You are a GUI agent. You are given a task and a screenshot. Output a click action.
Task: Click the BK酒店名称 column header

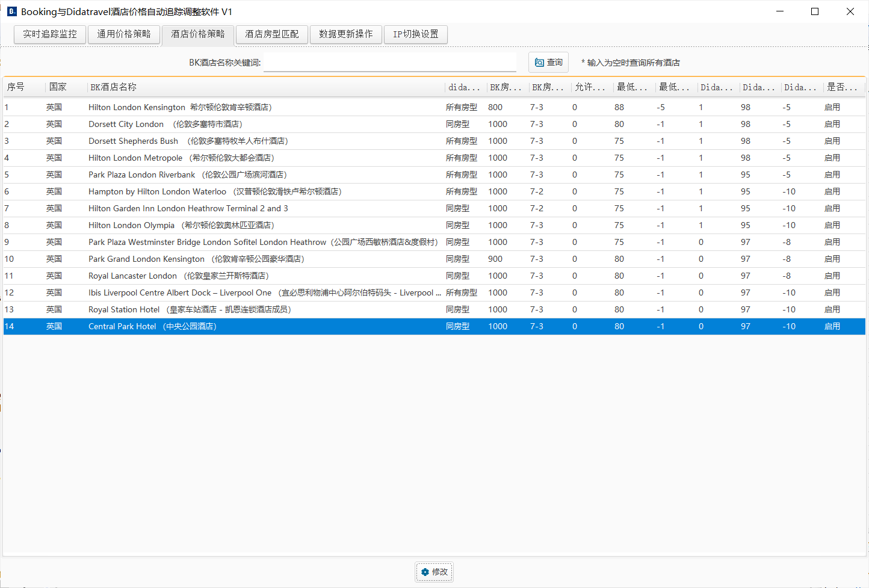click(x=266, y=87)
